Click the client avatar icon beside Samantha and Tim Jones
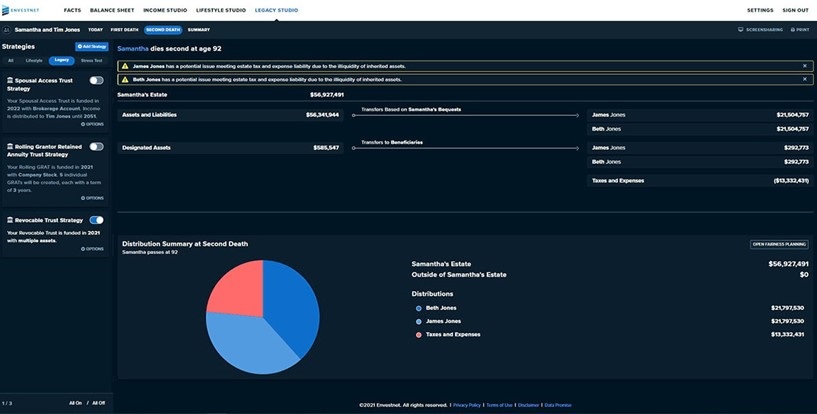Viewport: 817px width, 414px height. coord(6,30)
